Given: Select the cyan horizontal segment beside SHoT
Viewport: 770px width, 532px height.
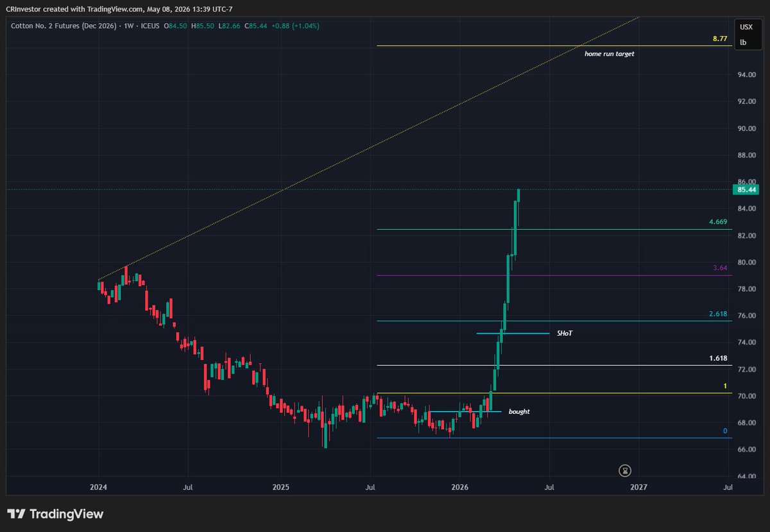Looking at the screenshot, I should [513, 333].
